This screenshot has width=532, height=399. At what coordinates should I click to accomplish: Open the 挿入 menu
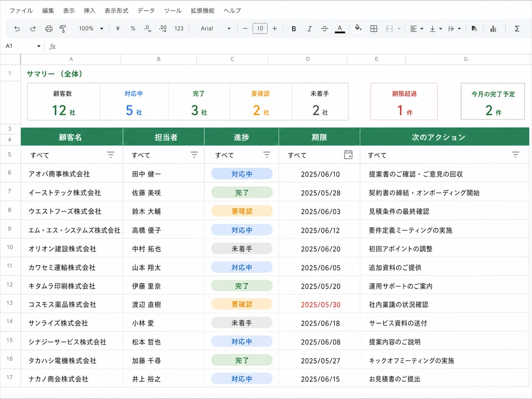pos(90,10)
